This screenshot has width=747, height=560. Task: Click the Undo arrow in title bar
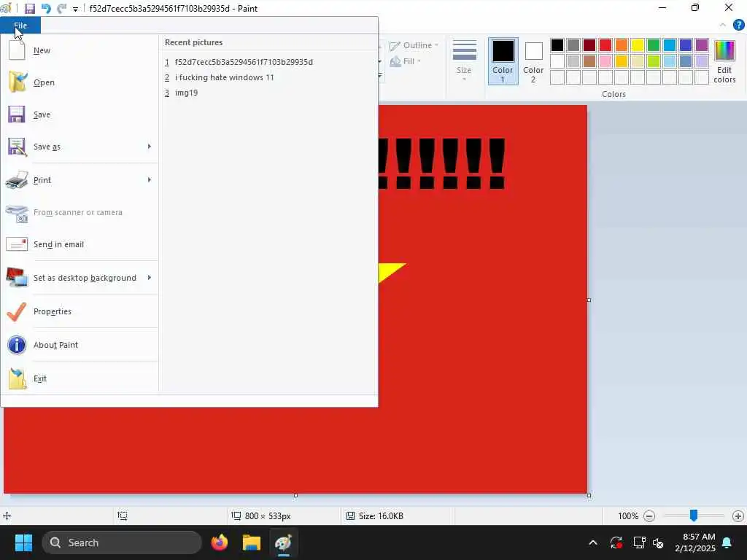46,9
